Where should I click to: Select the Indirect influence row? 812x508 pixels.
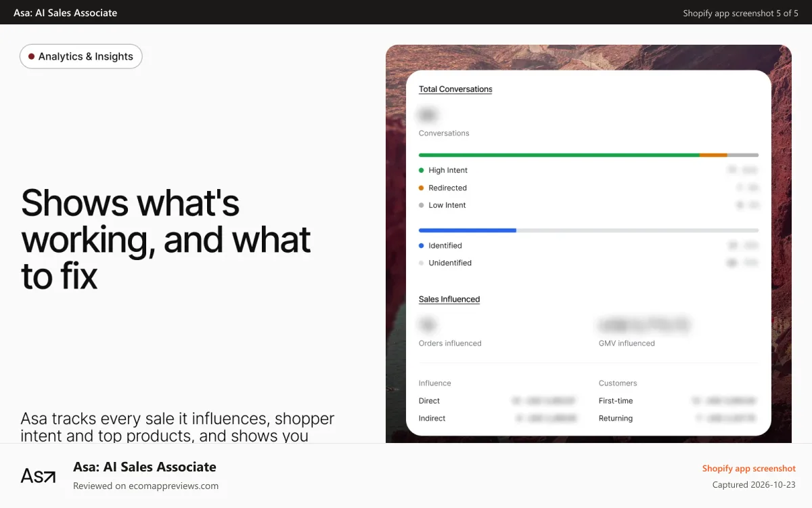point(498,419)
